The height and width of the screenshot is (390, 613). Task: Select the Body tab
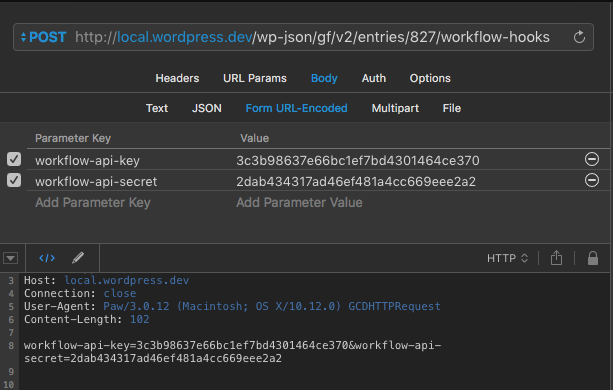tap(324, 78)
